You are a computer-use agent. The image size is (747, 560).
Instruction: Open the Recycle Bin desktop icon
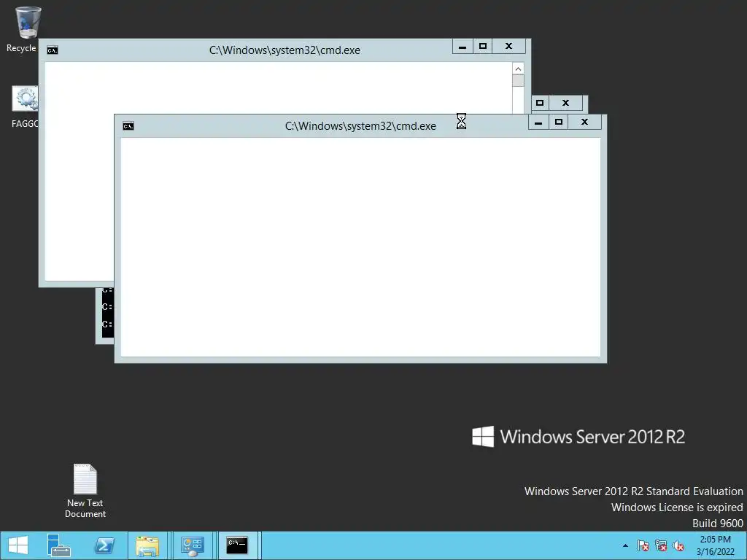click(x=27, y=28)
